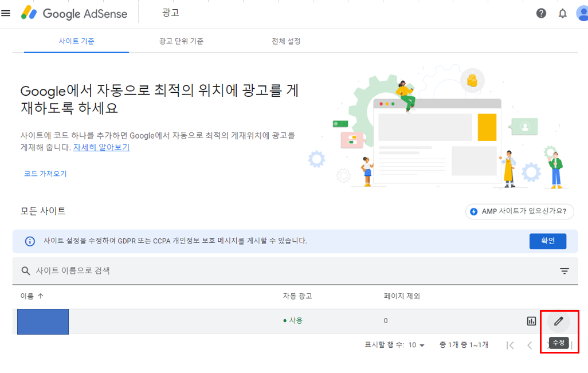Image resolution: width=588 pixels, height=373 pixels.
Task: Open the hamburger main menu
Action: pyautogui.click(x=6, y=14)
